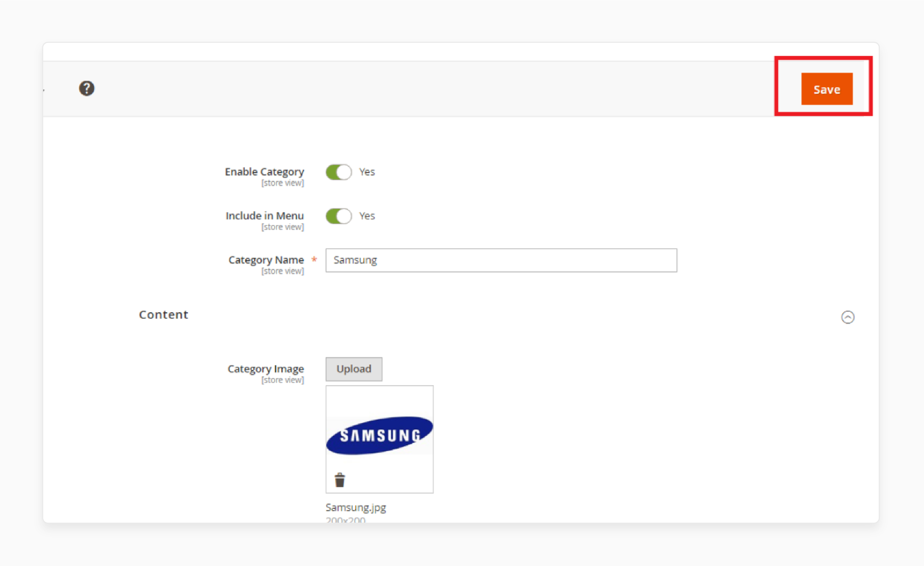Click the Yes text beside Include in Menu
Image resolution: width=924 pixels, height=566 pixels.
(367, 216)
